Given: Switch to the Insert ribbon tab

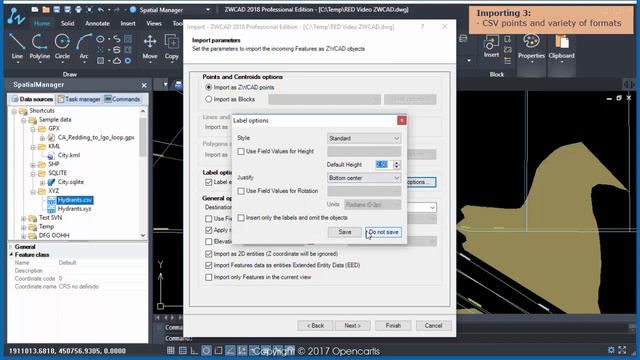Looking at the screenshot, I should click(x=128, y=24).
